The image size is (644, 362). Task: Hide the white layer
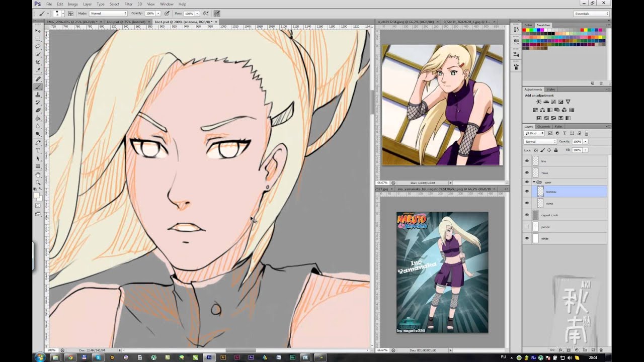click(527, 238)
